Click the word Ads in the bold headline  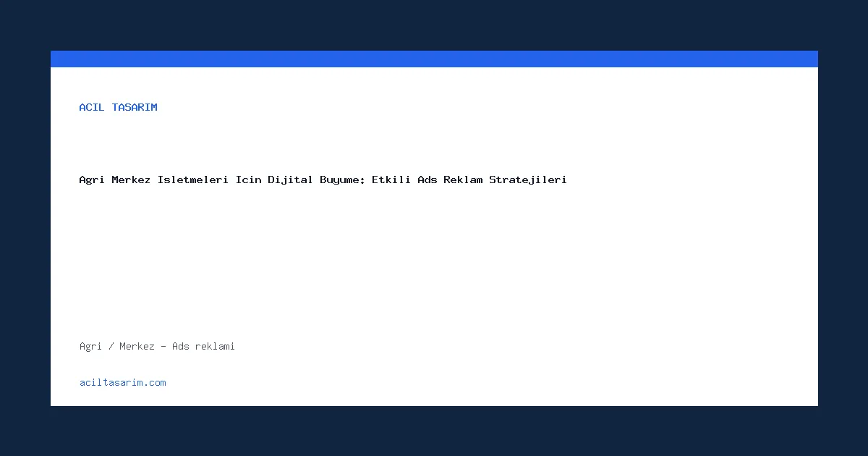click(x=427, y=180)
